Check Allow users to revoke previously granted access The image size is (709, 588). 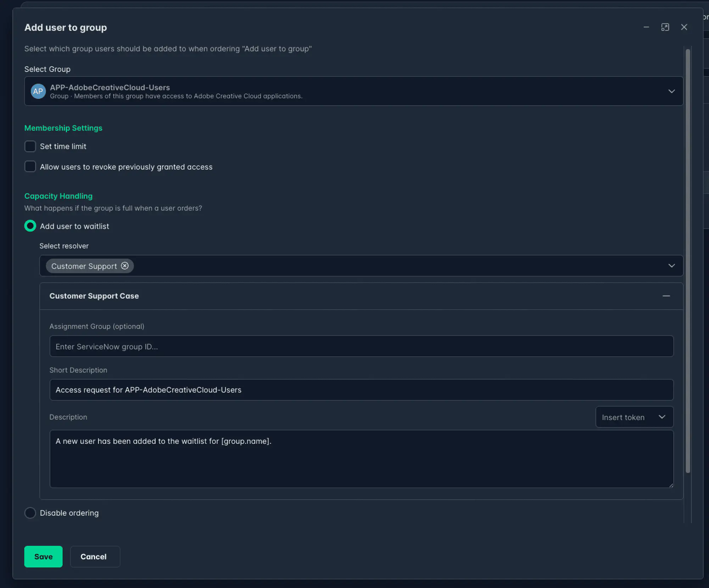pos(30,166)
